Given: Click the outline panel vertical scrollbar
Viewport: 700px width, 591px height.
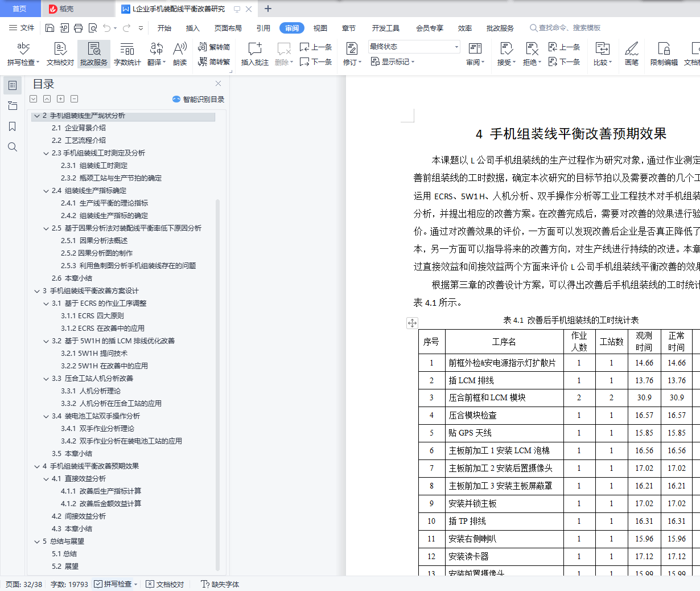Looking at the screenshot, I should tap(217, 384).
